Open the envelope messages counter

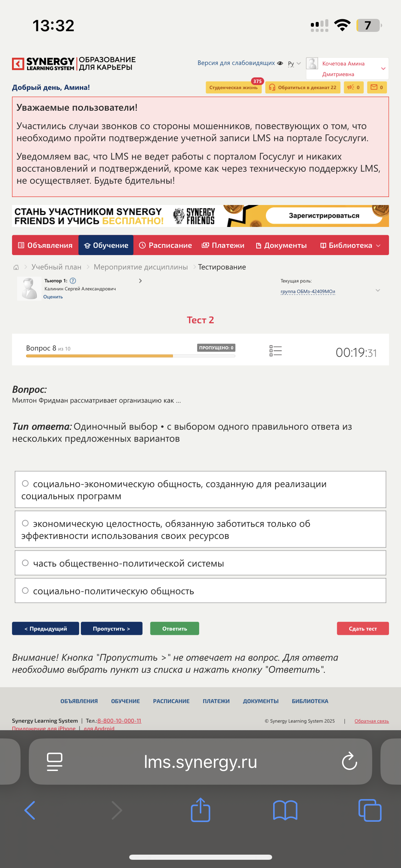click(377, 87)
